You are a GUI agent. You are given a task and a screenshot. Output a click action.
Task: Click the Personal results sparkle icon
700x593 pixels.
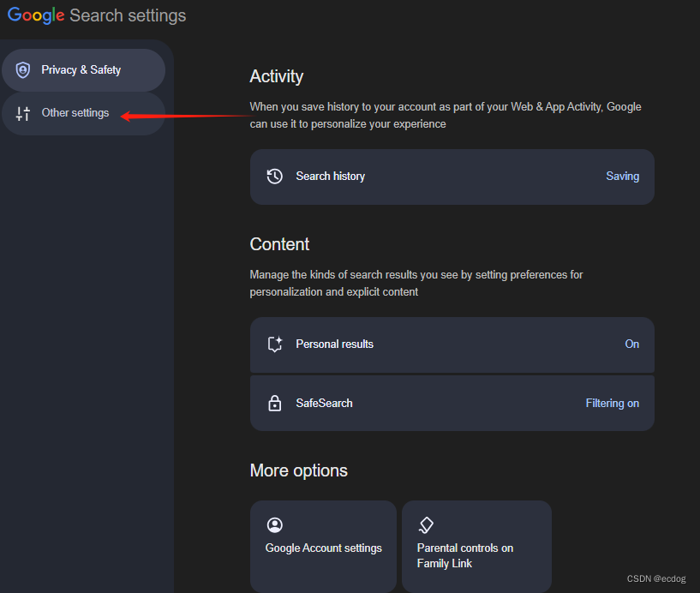pos(275,344)
